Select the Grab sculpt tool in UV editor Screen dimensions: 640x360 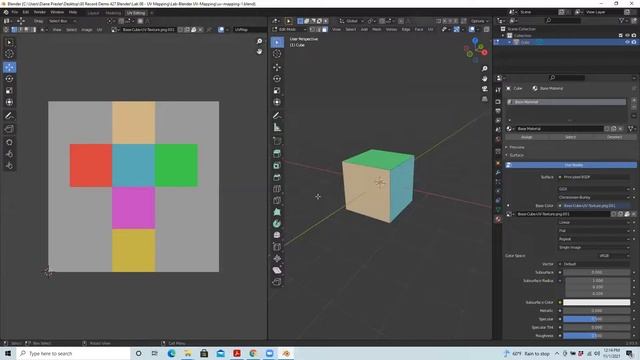[x=9, y=142]
